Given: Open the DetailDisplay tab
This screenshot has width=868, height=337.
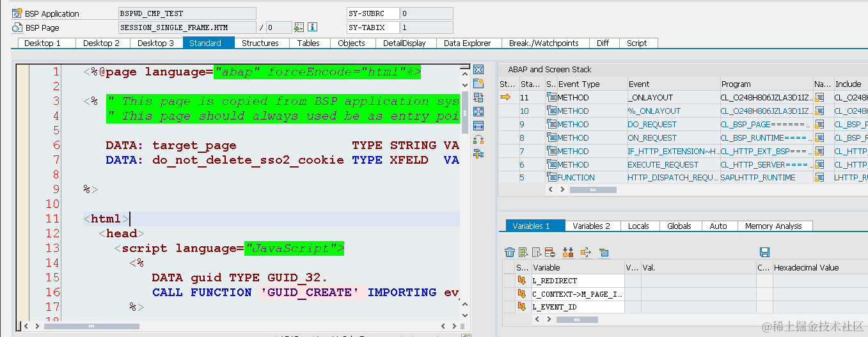Looking at the screenshot, I should (x=404, y=43).
